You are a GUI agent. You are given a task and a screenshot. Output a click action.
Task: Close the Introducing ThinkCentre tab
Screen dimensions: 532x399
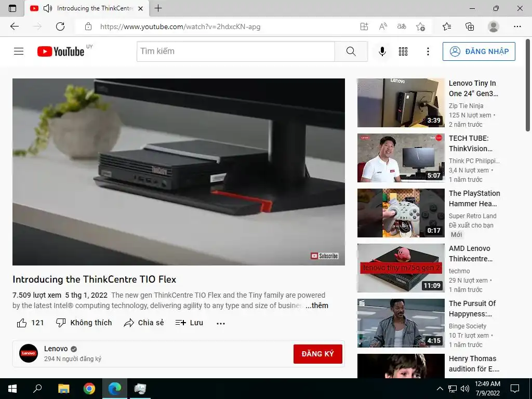point(140,8)
